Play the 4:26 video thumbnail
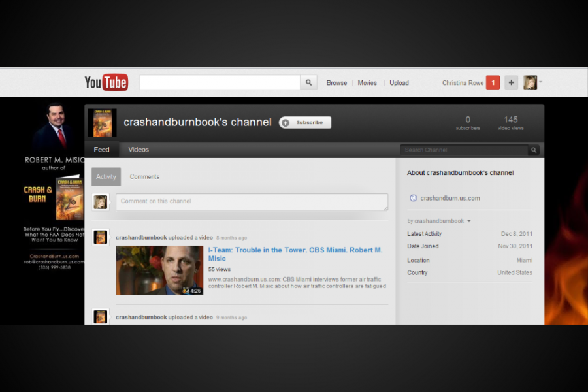588x392 pixels. pyautogui.click(x=159, y=270)
